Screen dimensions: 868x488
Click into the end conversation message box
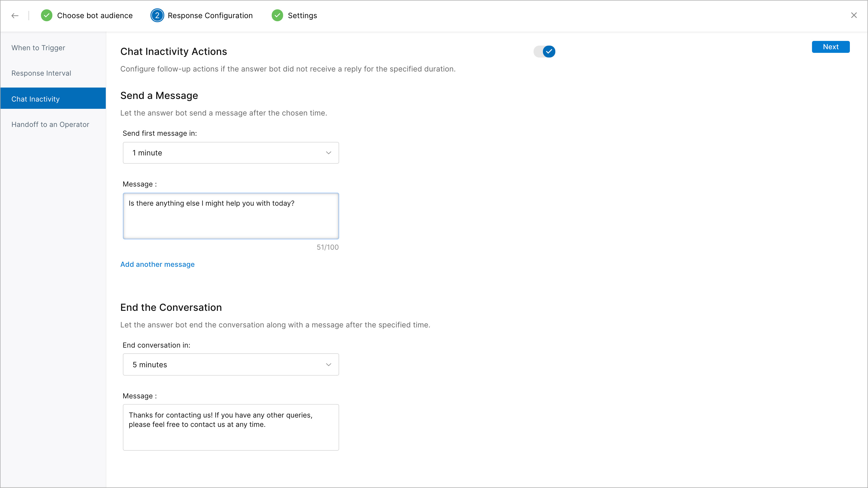pyautogui.click(x=231, y=427)
